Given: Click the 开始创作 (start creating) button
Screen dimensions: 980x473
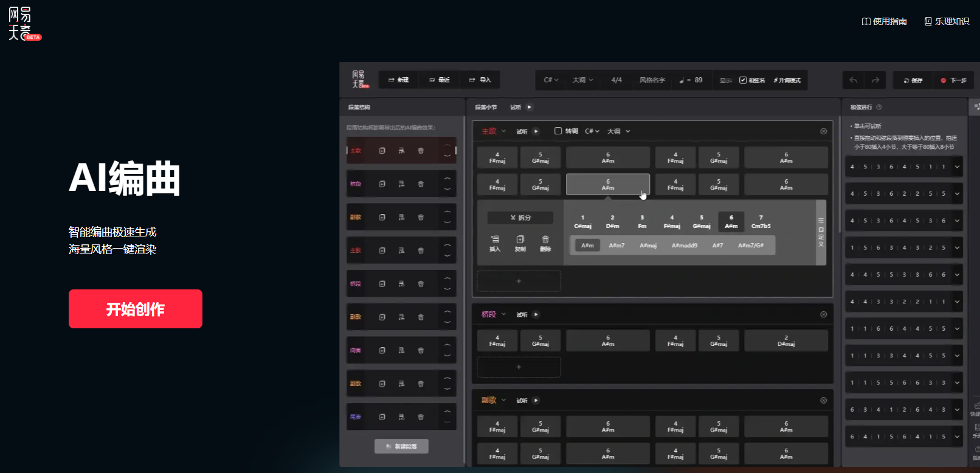Looking at the screenshot, I should coord(136,309).
